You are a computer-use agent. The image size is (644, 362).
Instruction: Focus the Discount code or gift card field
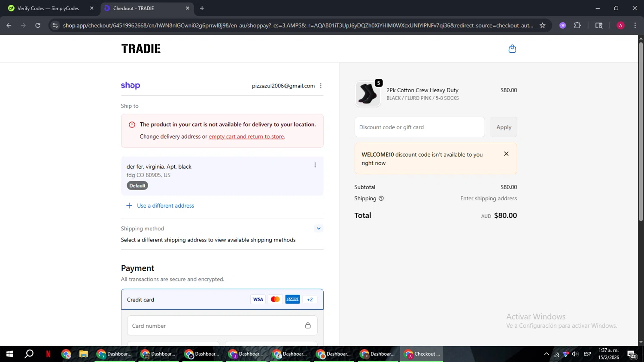pyautogui.click(x=419, y=127)
